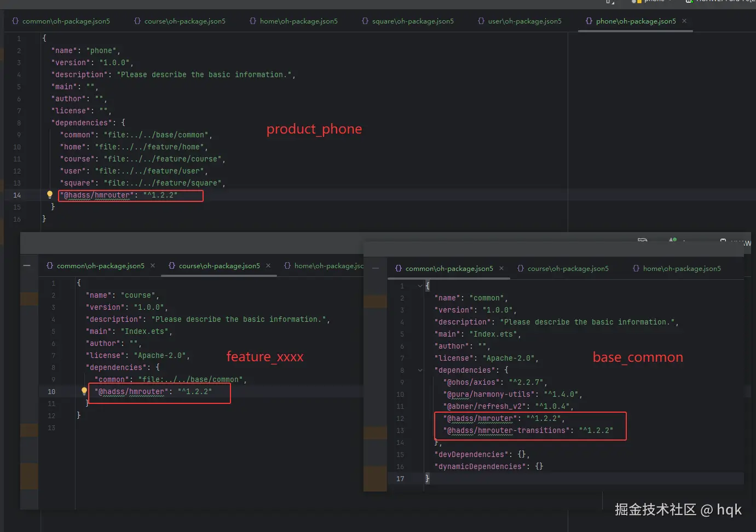Collapse the root brace fold arrow in common file
Viewport: 756px width, 532px height.
coord(420,286)
